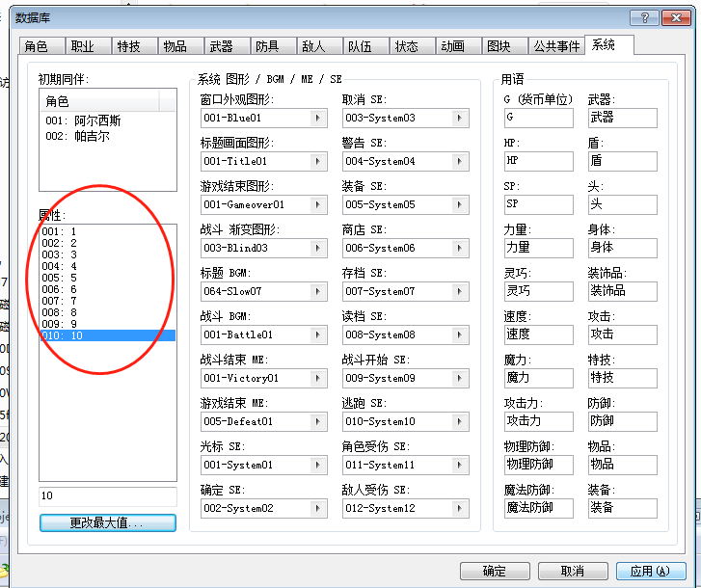This screenshot has width=701, height=588.
Task: Click the 装备 term input field
Action: point(622,508)
